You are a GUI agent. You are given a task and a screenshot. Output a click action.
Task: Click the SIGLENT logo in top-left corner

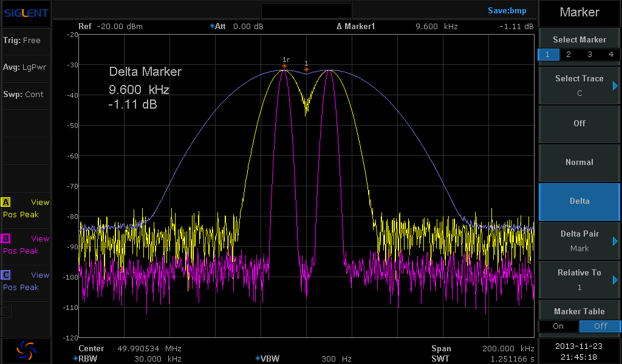[26, 13]
